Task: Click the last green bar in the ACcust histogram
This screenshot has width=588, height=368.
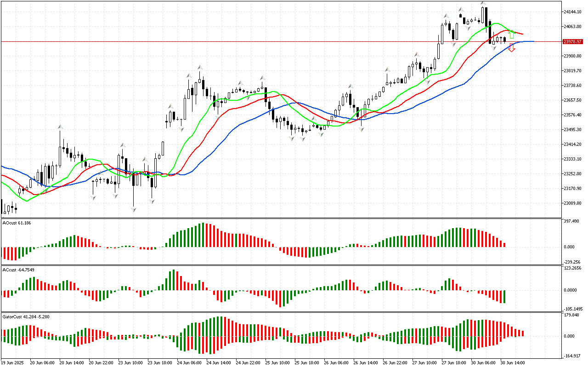Action: pyautogui.click(x=504, y=296)
